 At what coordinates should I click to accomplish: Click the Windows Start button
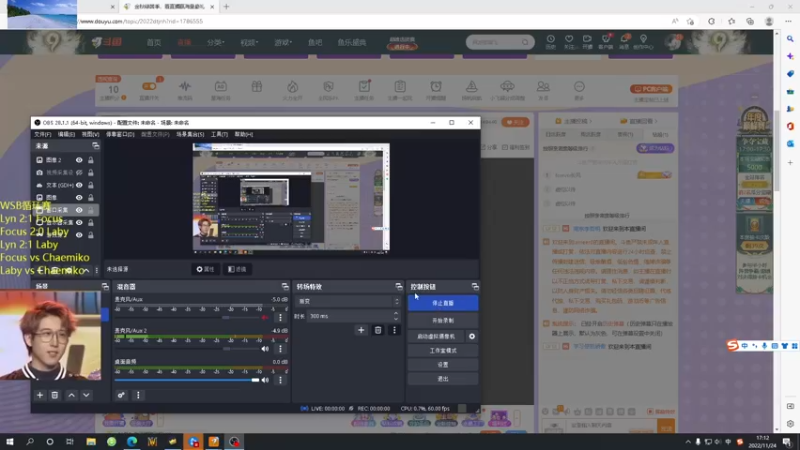[10, 442]
